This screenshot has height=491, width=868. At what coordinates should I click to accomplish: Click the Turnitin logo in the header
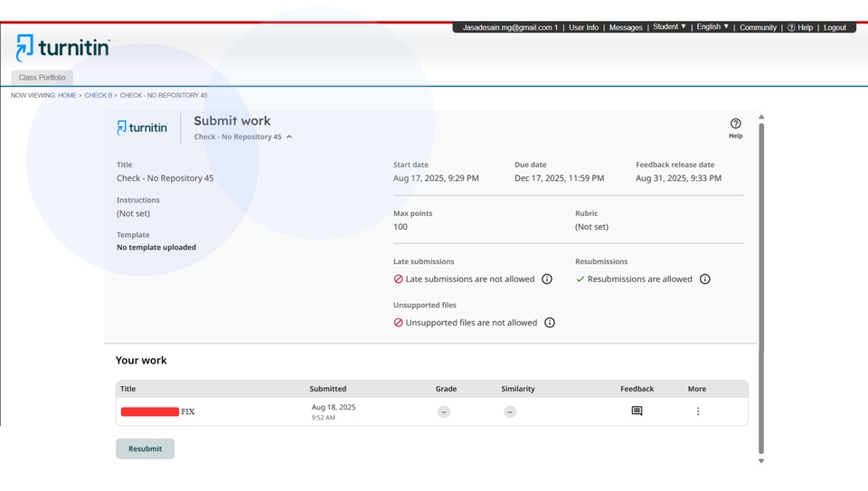coord(63,47)
